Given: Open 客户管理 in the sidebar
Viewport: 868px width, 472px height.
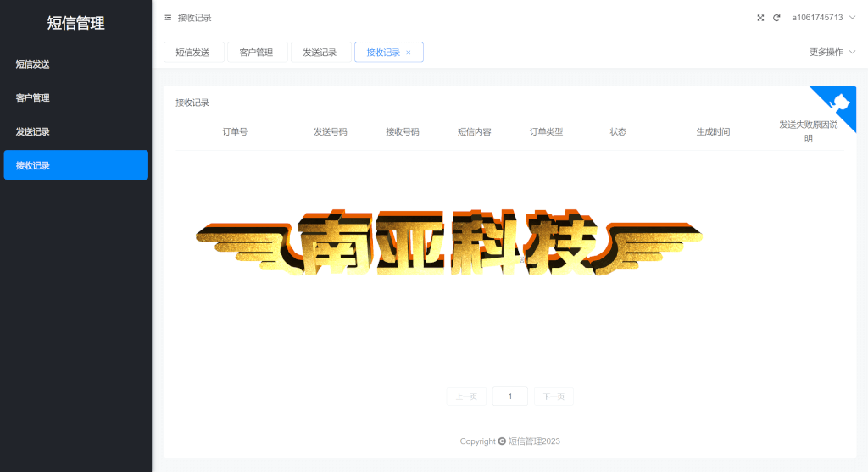Looking at the screenshot, I should [x=75, y=98].
